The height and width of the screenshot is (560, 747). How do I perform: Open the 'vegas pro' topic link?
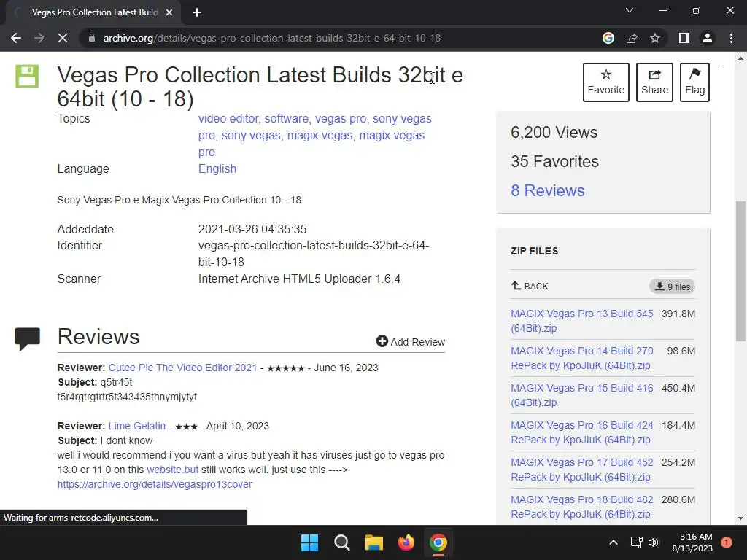tap(340, 119)
